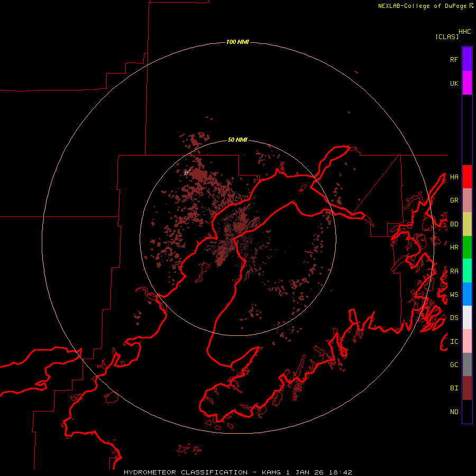Click the IC legend label

click(x=454, y=342)
